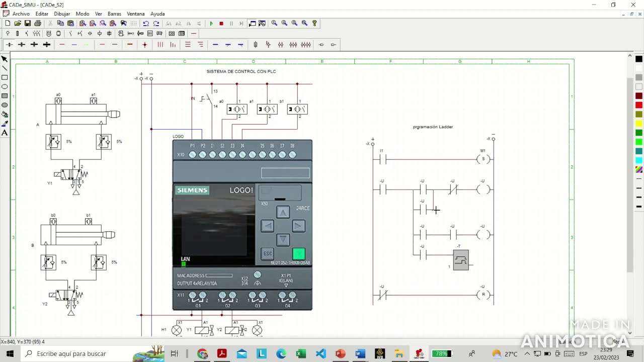Select the three horizontal lines bus tool
This screenshot has height=362, width=644.
tap(188, 45)
